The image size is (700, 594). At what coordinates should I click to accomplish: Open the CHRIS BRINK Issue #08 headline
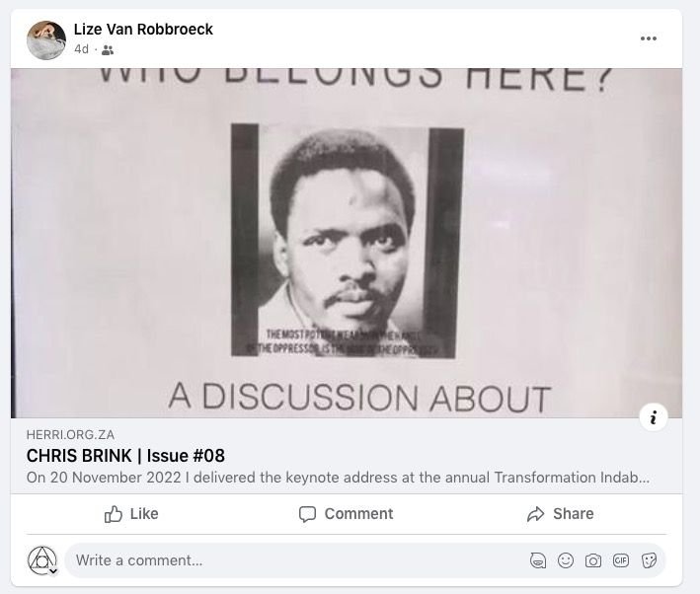pyautogui.click(x=125, y=456)
